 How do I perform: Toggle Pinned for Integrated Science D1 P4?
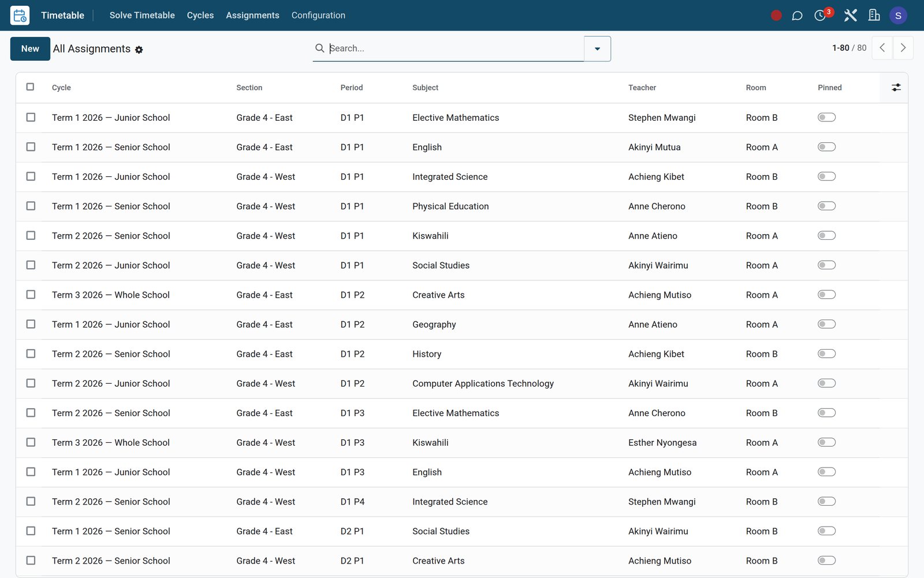[826, 501]
